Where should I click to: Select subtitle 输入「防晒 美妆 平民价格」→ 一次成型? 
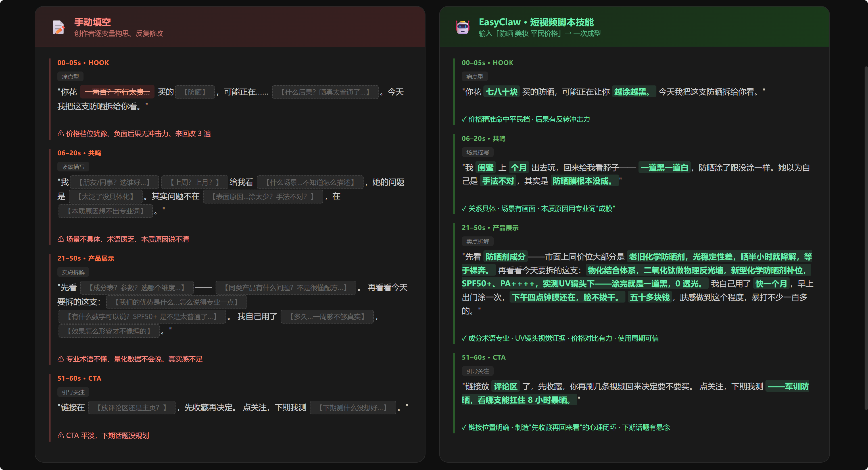point(539,33)
